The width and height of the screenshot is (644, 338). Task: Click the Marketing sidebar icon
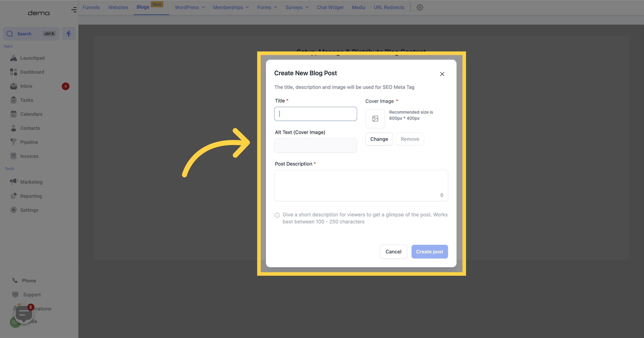[x=13, y=182]
